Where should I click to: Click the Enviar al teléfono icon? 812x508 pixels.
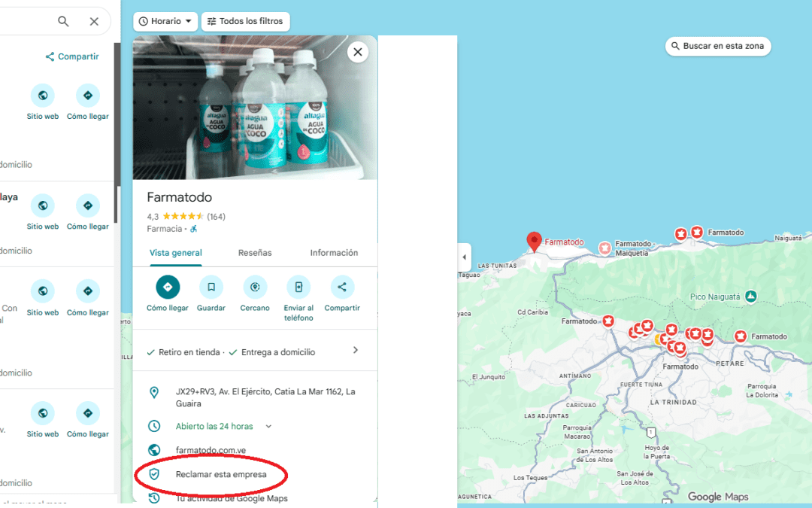click(298, 287)
